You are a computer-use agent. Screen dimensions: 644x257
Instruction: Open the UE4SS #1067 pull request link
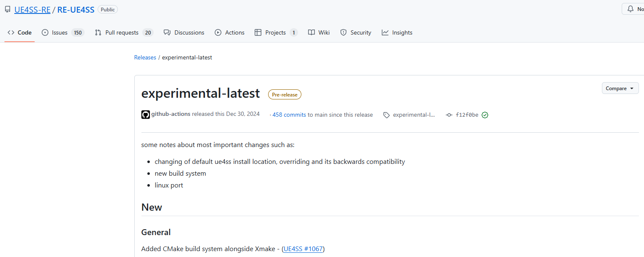click(x=303, y=249)
